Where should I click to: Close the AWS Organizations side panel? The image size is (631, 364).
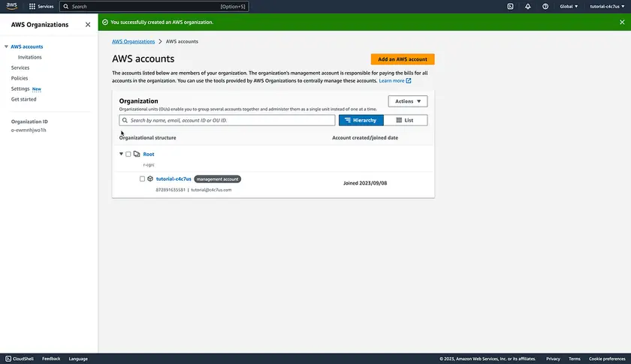(88, 25)
